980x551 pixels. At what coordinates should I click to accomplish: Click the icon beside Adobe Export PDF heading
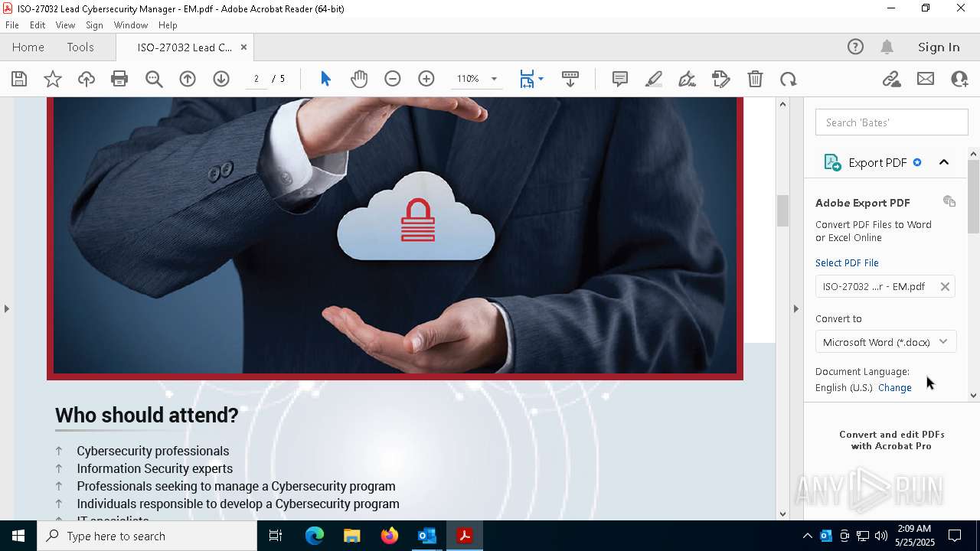[949, 201]
